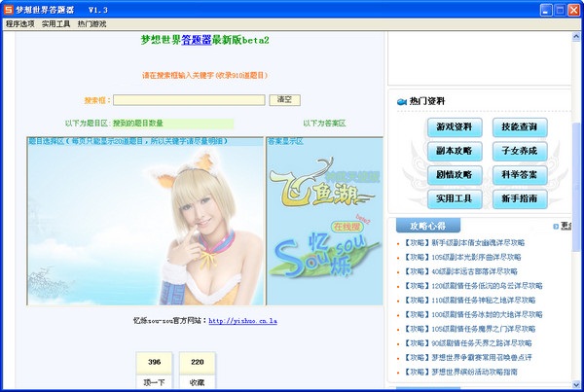The height and width of the screenshot is (392, 584).
Task: Click the 答题器 link in the title
Action: point(197,40)
